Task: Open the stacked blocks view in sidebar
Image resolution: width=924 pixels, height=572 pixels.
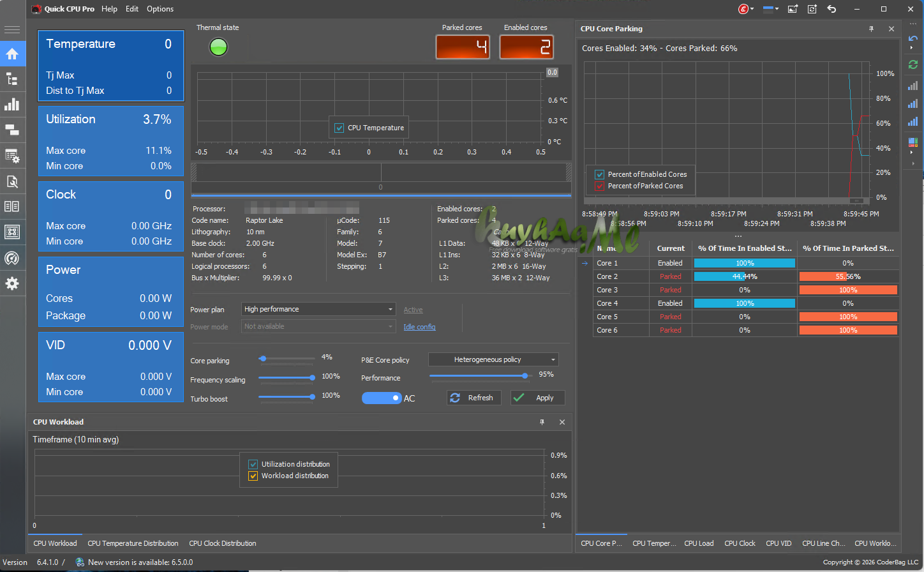Action: 12,130
